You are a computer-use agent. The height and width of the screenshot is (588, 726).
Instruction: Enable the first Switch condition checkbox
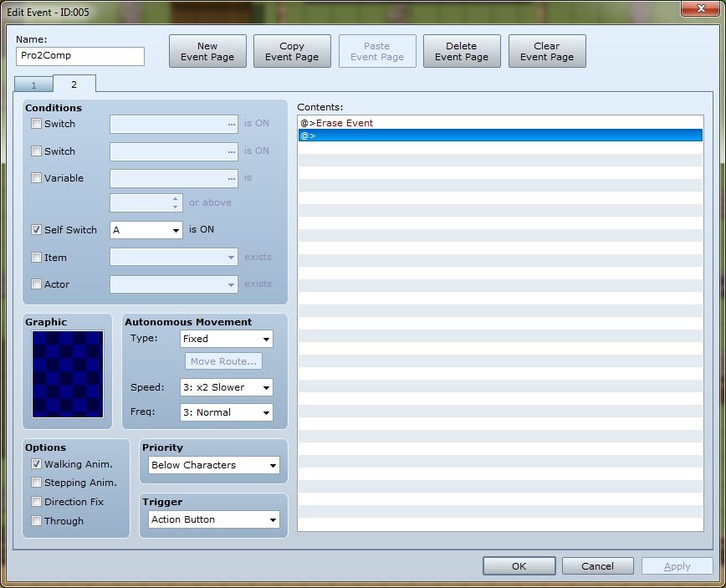point(36,124)
